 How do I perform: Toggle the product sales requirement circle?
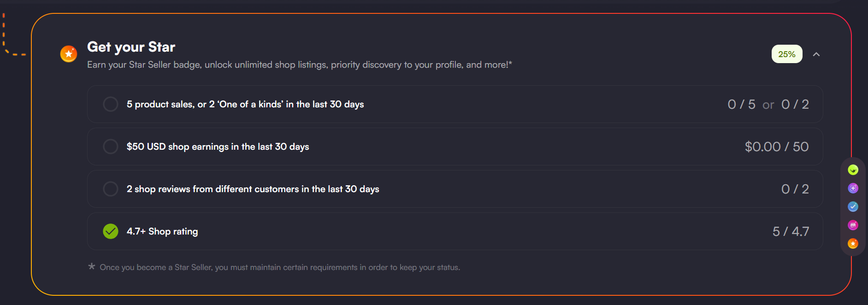pyautogui.click(x=111, y=104)
